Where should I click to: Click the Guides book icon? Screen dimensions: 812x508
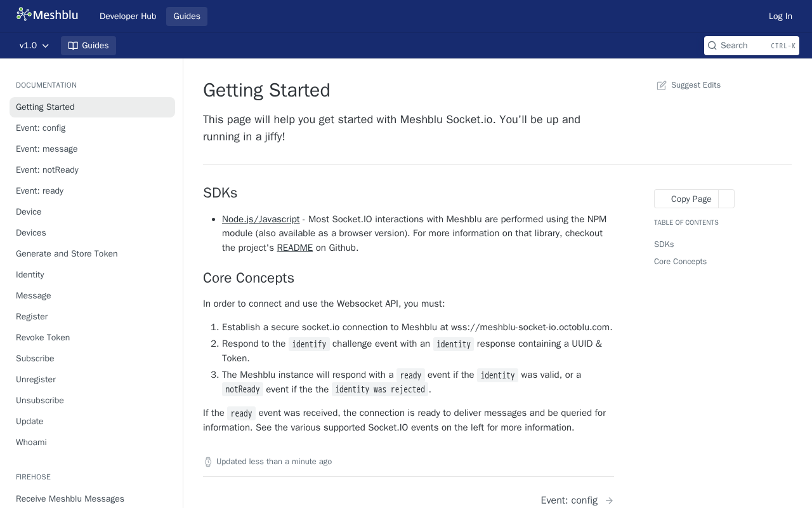(73, 46)
